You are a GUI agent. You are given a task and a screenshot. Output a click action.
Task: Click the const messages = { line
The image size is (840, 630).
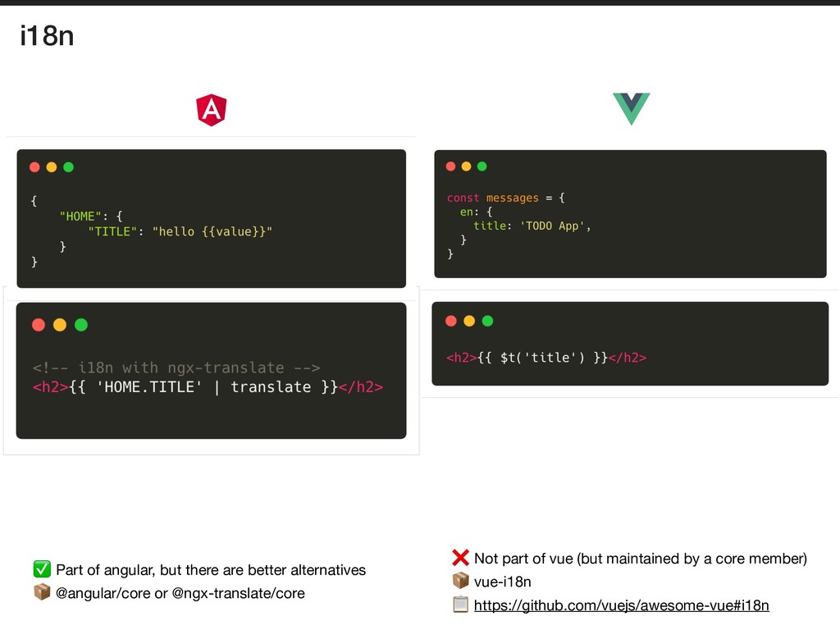click(505, 198)
